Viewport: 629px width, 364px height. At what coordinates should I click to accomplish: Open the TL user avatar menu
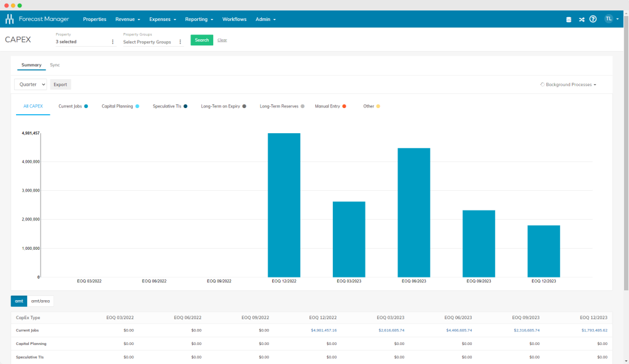coord(611,19)
